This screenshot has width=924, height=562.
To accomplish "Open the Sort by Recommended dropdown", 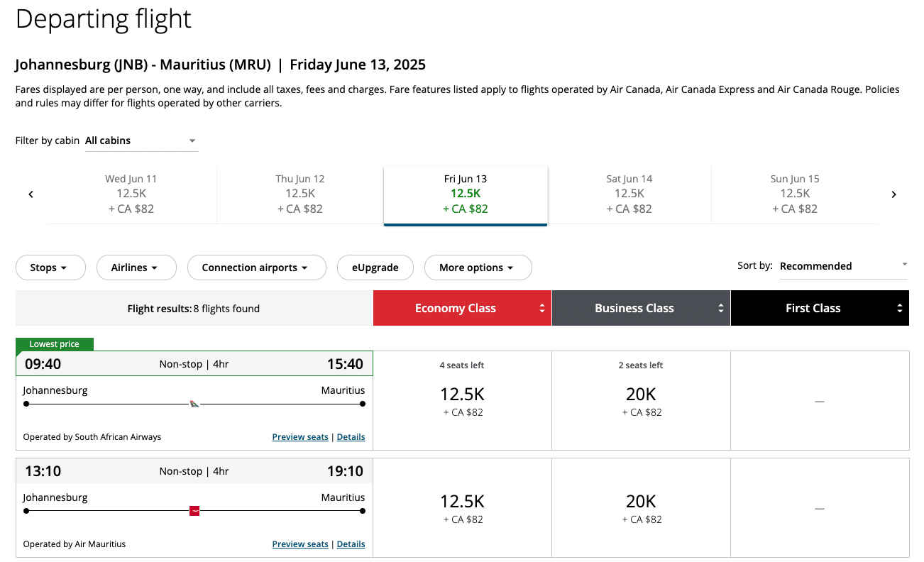I will (843, 266).
